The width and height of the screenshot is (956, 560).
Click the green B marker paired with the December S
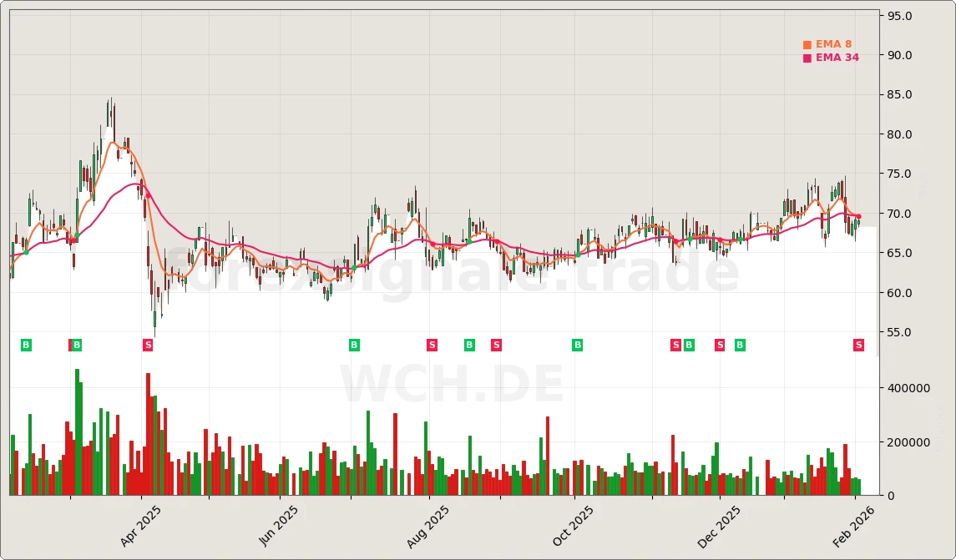click(x=687, y=345)
